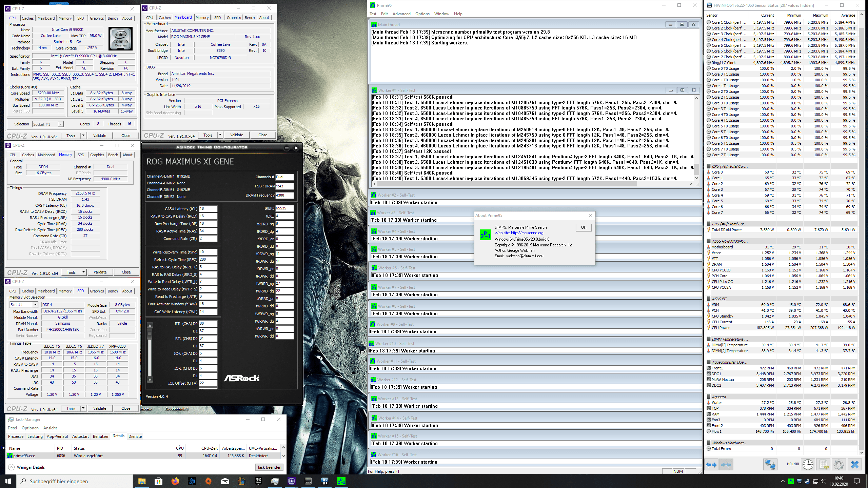
Task: Open HWiNFO settings gear icon
Action: (x=839, y=464)
